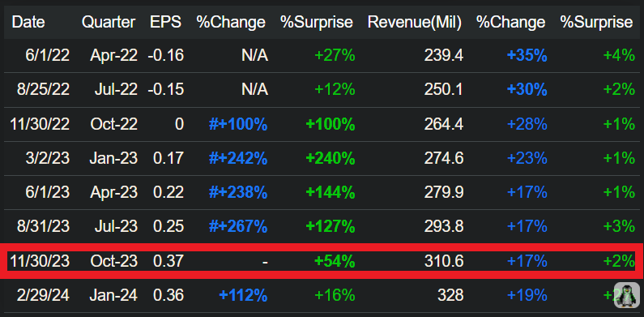Click the penguin avatar icon

click(627, 296)
